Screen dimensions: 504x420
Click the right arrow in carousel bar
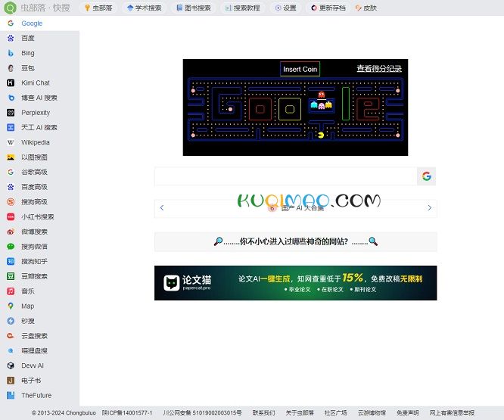click(x=429, y=208)
